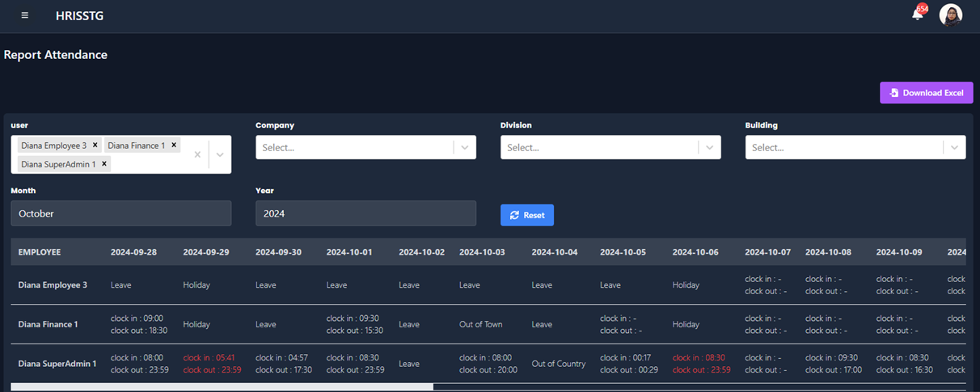Click Diana Finance 1 Out of Town cell
Viewport: 980px width, 392px height.
(481, 324)
